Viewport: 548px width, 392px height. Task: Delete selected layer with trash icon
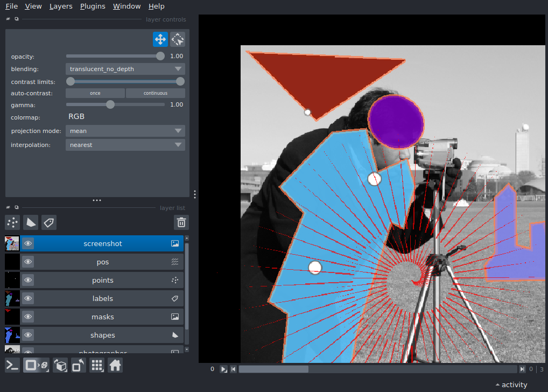tap(181, 222)
